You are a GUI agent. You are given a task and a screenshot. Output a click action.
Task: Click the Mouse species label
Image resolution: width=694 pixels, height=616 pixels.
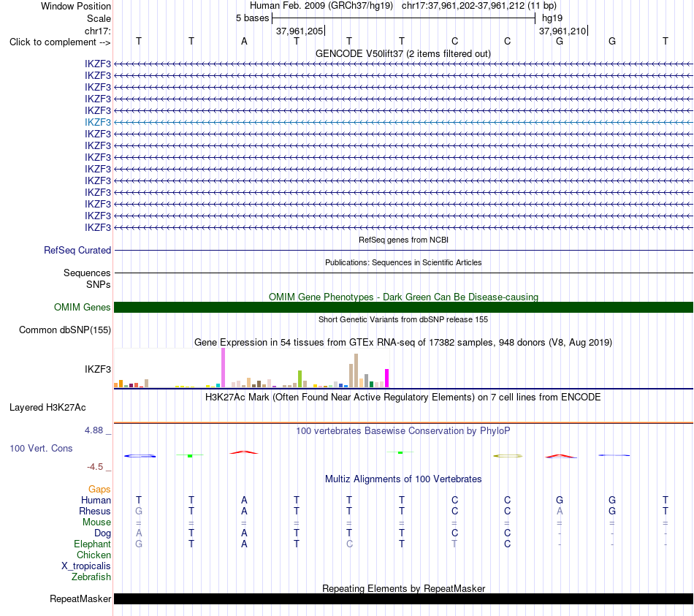click(96, 522)
